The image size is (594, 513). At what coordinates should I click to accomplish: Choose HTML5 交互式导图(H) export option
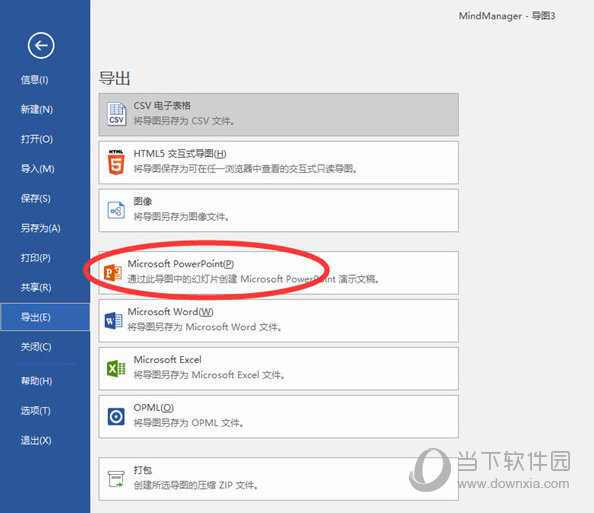pyautogui.click(x=278, y=162)
